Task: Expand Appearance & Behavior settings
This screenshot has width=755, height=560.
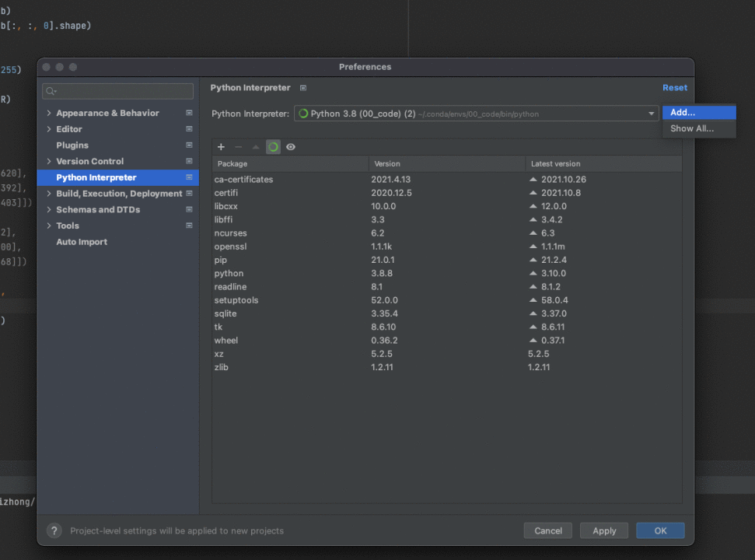Action: (49, 113)
